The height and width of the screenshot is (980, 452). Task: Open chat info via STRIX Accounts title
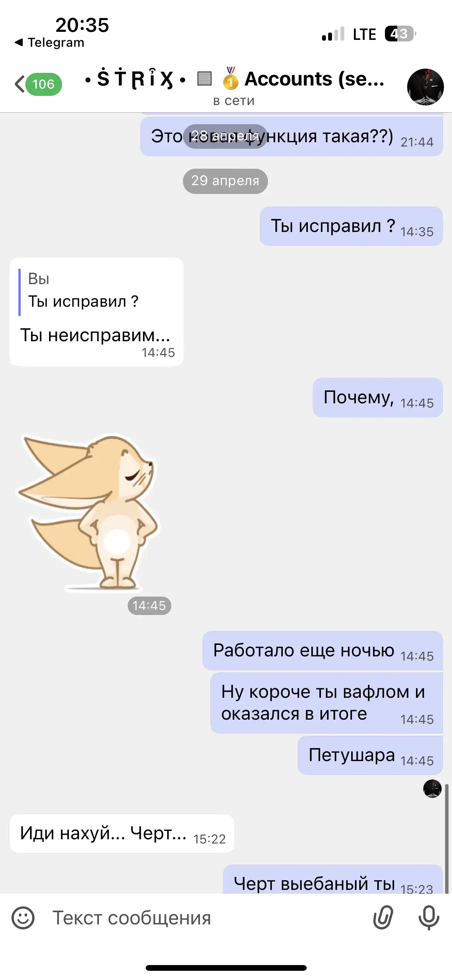pos(234,79)
